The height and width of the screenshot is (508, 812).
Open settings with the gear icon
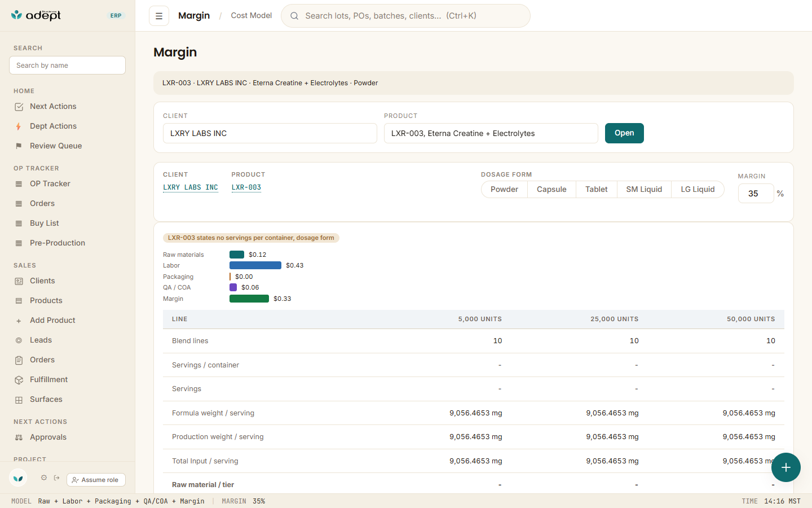[43, 478]
